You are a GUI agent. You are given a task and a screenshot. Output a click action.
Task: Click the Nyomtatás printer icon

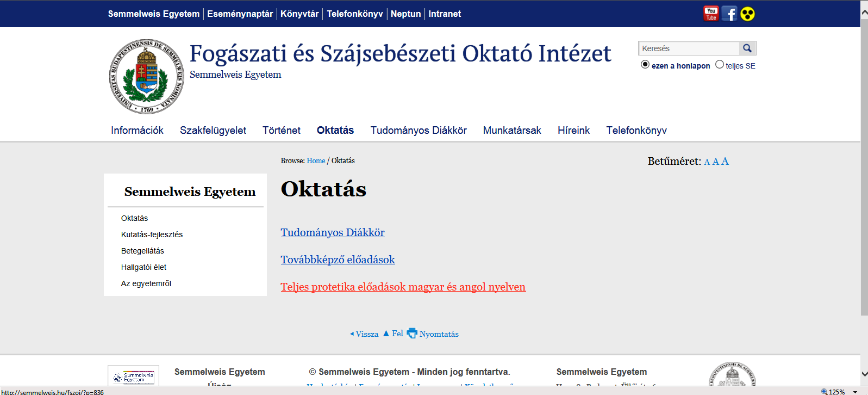coord(412,333)
